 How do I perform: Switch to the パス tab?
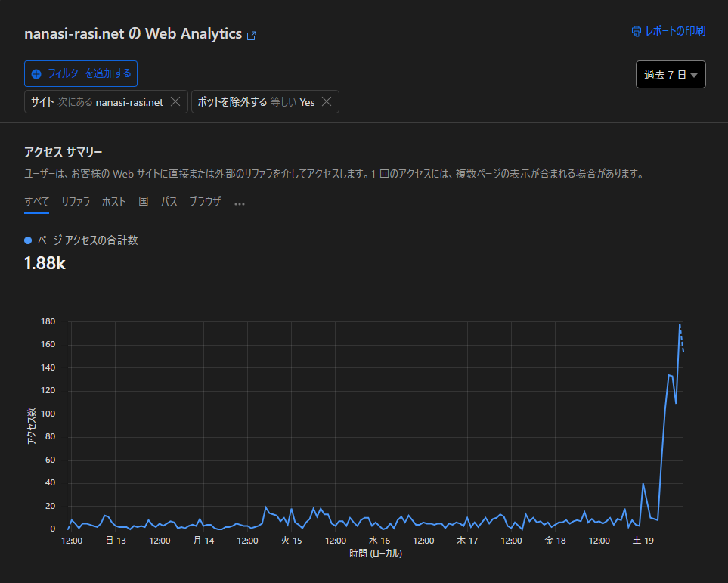pyautogui.click(x=169, y=202)
